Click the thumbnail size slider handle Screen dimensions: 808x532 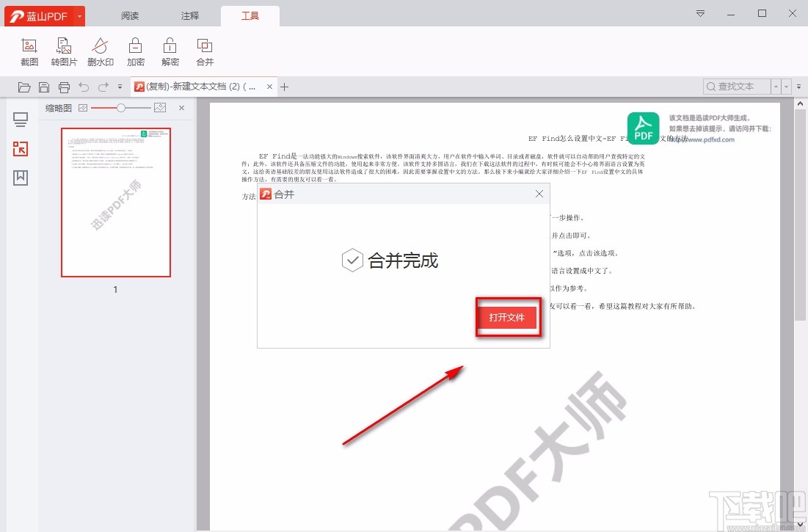[x=121, y=108]
